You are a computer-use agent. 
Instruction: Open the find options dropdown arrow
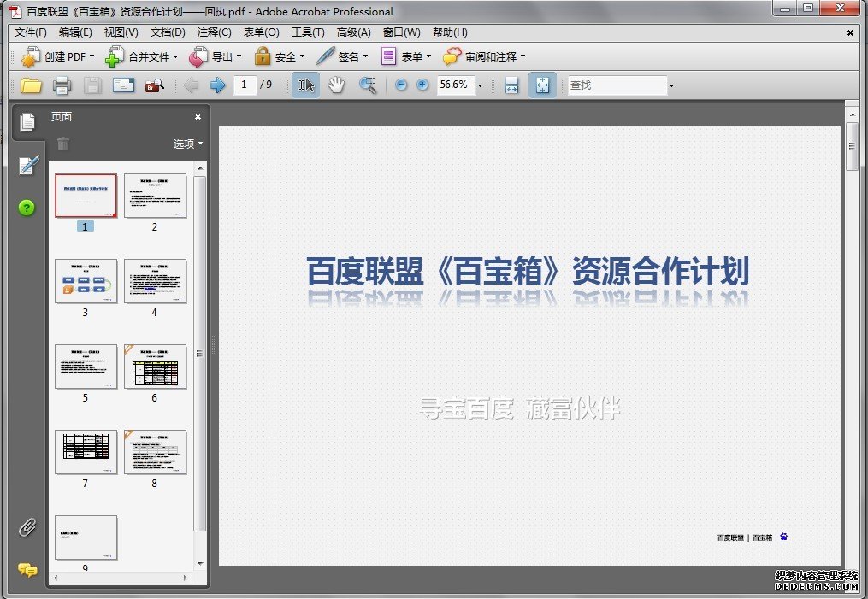pyautogui.click(x=671, y=85)
